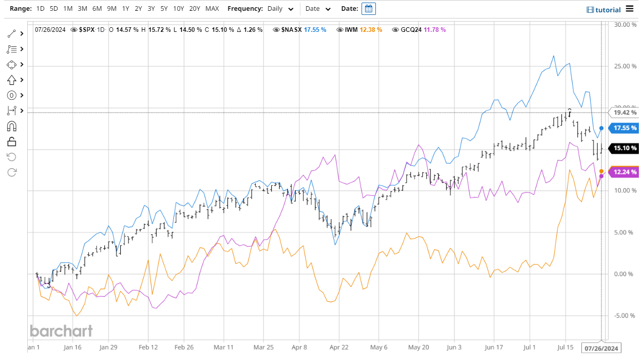Set range to 1M
644x362 pixels.
click(68, 9)
